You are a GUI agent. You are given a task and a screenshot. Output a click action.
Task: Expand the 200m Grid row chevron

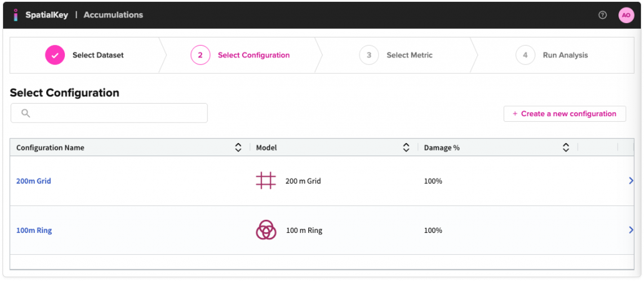click(631, 181)
